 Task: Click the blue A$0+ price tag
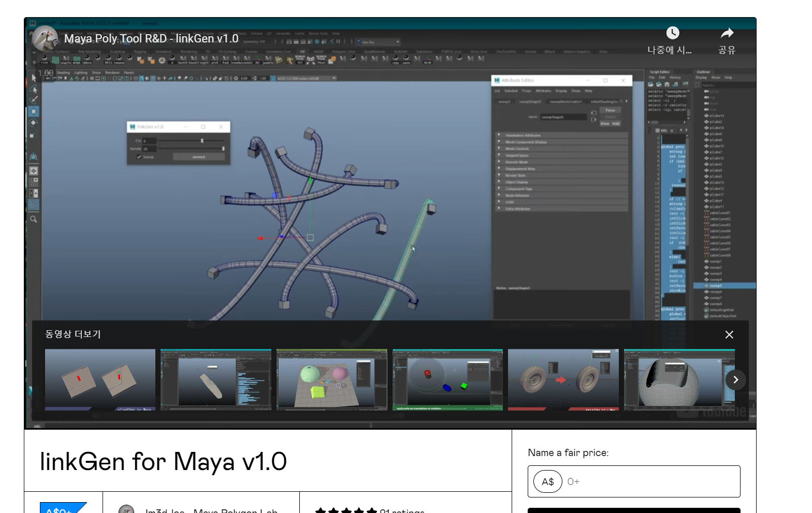point(63,508)
